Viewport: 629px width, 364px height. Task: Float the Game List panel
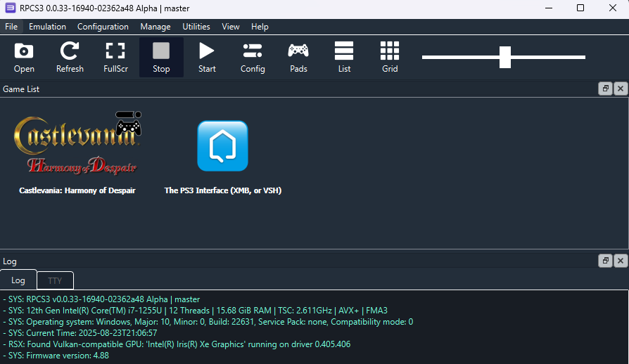605,89
